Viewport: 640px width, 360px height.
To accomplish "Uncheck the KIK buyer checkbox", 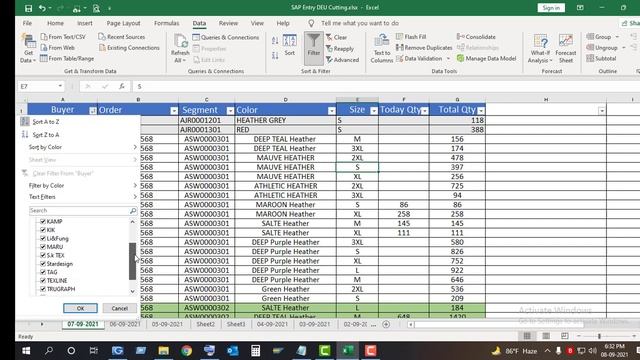I will [x=42, y=230].
